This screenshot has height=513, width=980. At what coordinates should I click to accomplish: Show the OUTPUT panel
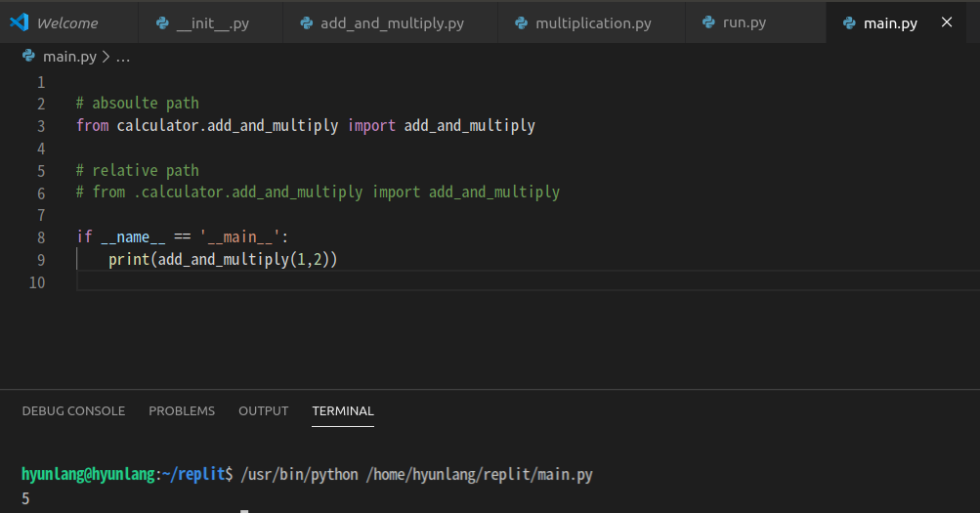(263, 411)
